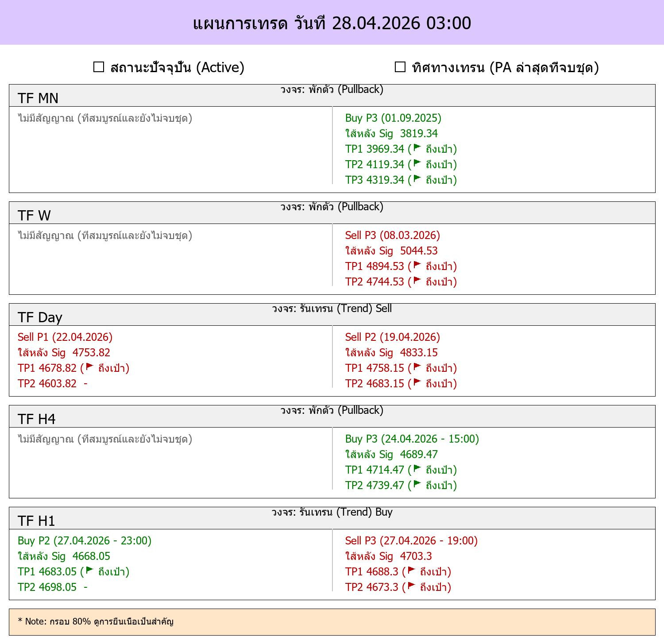The image size is (664, 644).
Task: Click ไม่มีสัญญาณ text in TF W
Action: point(105,235)
